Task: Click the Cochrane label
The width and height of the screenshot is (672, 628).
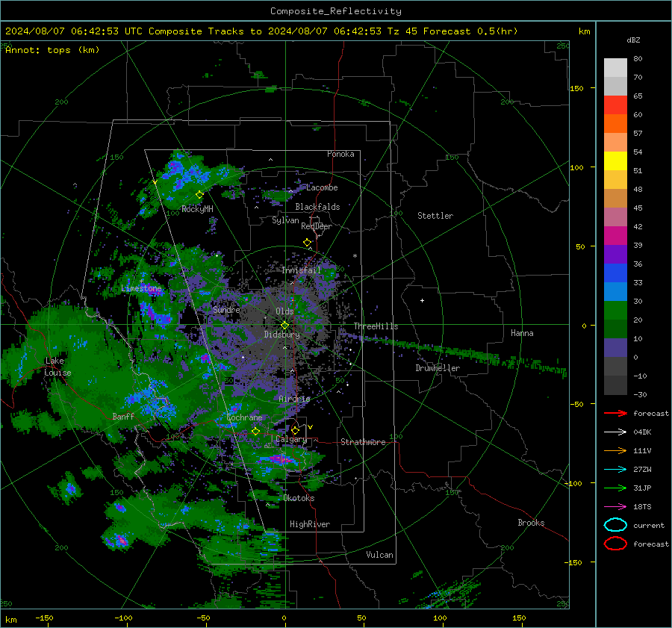Action: point(244,417)
